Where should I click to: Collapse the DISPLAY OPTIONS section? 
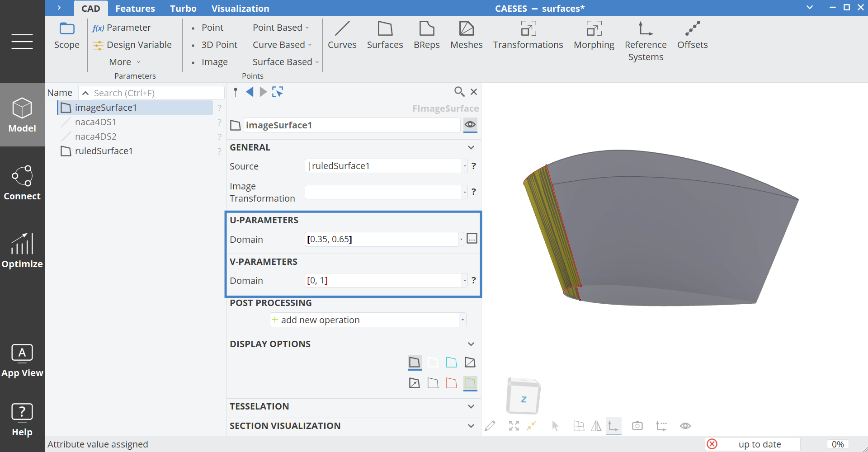click(471, 344)
